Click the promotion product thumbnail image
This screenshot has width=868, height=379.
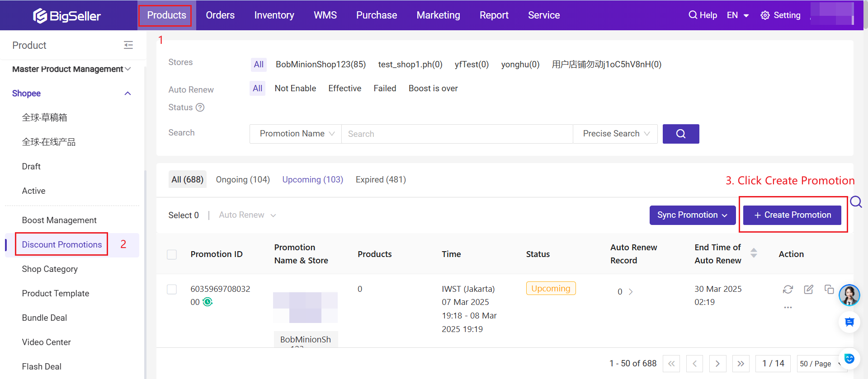click(x=305, y=308)
